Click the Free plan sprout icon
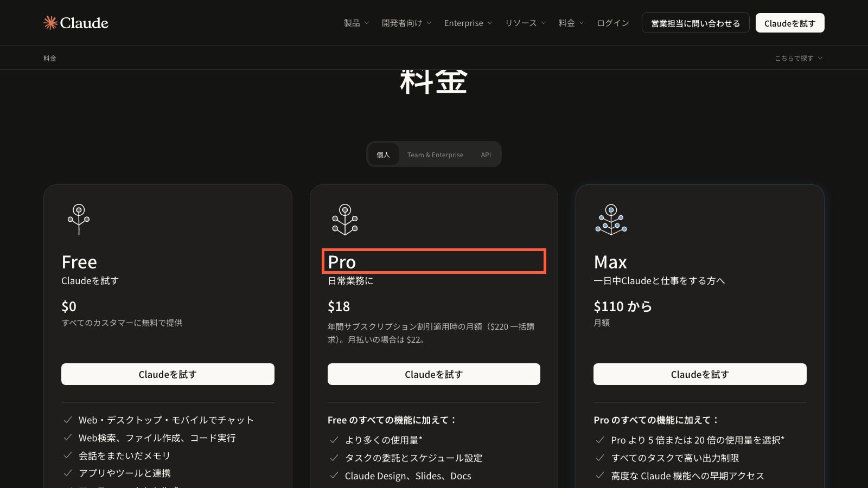This screenshot has width=868, height=488. pos(79,220)
